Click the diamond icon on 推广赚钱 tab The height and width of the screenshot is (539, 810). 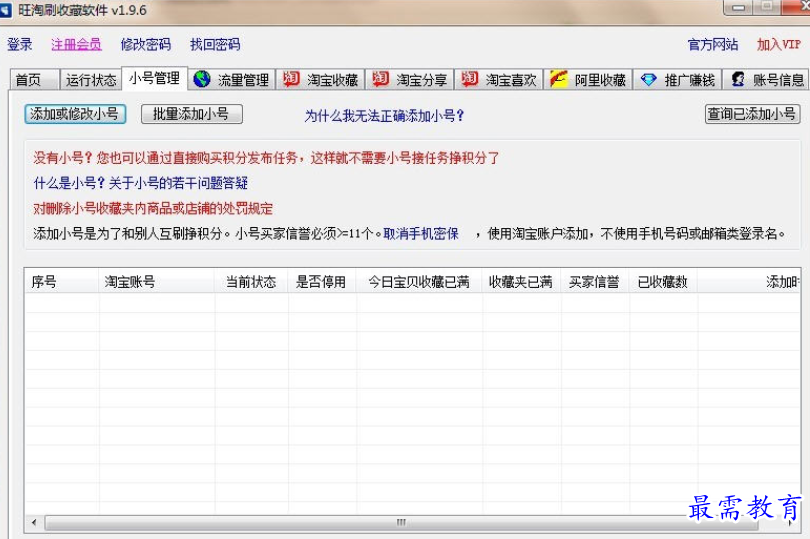click(x=649, y=80)
